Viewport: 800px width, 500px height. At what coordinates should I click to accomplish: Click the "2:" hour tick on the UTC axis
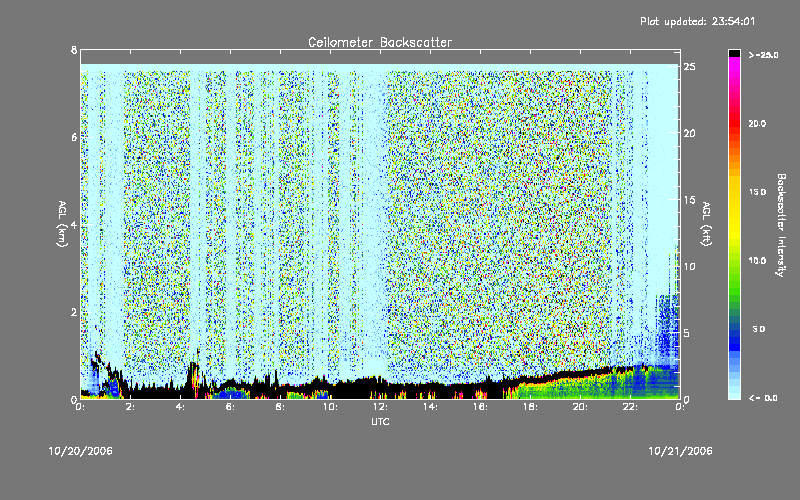point(130,407)
